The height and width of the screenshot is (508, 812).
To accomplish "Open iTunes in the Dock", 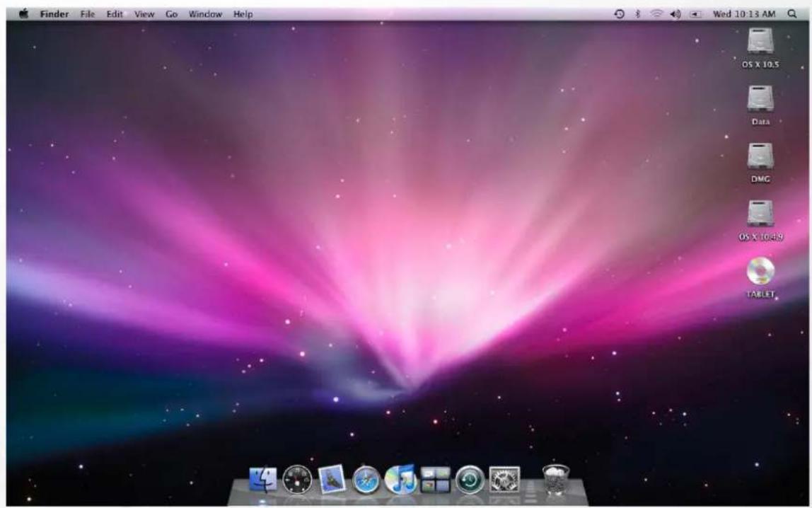I will pyautogui.click(x=400, y=479).
